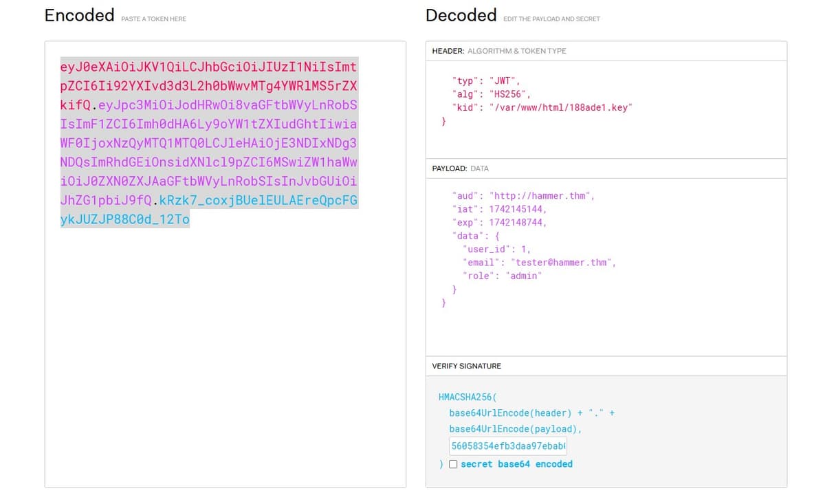Viewport: 825px width, 504px height.
Task: Click the empty area of the Encoded box
Action: [225, 358]
